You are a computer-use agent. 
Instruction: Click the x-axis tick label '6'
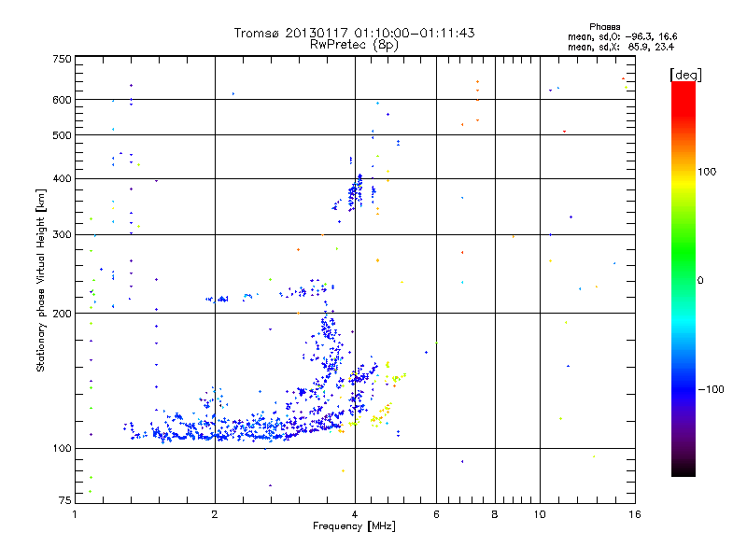(436, 514)
